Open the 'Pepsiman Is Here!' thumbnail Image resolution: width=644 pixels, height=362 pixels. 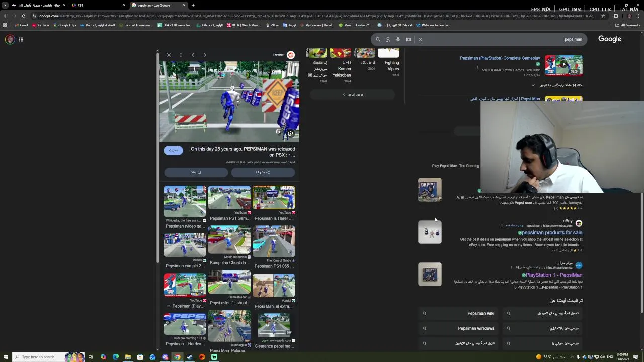[274, 197]
